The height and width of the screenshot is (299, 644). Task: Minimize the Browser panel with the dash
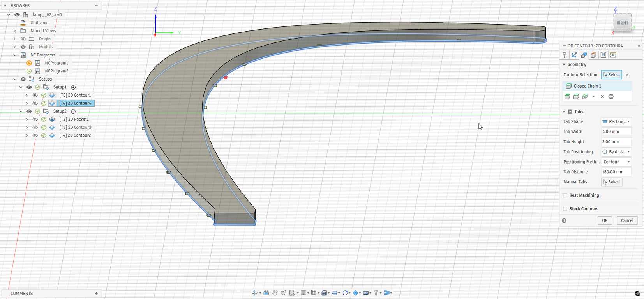tap(96, 5)
